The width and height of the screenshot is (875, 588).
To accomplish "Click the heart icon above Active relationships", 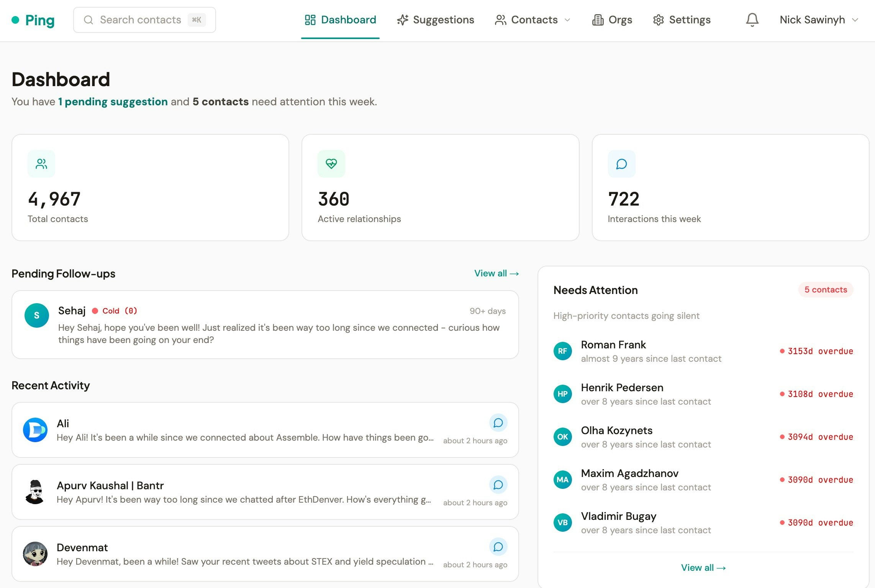I will tap(331, 163).
